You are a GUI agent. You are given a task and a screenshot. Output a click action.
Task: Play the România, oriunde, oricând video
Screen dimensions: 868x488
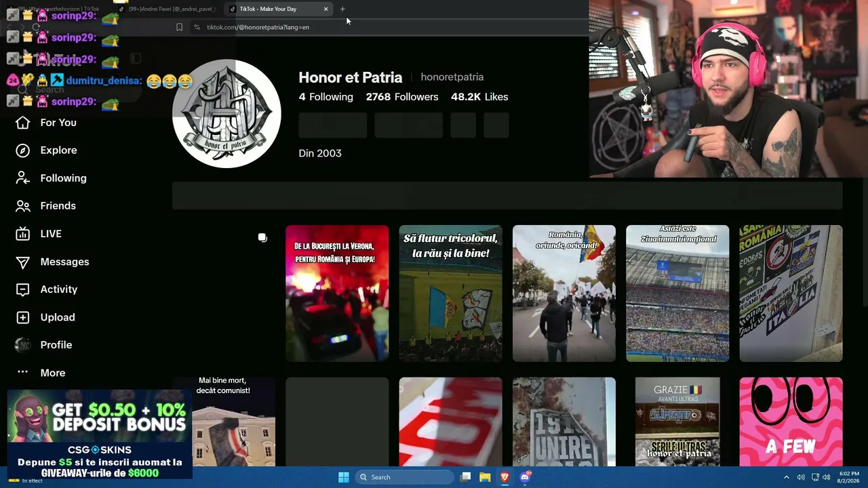point(564,293)
